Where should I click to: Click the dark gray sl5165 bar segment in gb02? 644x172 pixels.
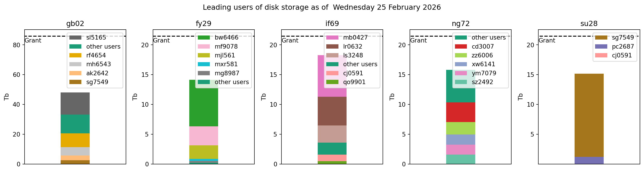pos(75,104)
